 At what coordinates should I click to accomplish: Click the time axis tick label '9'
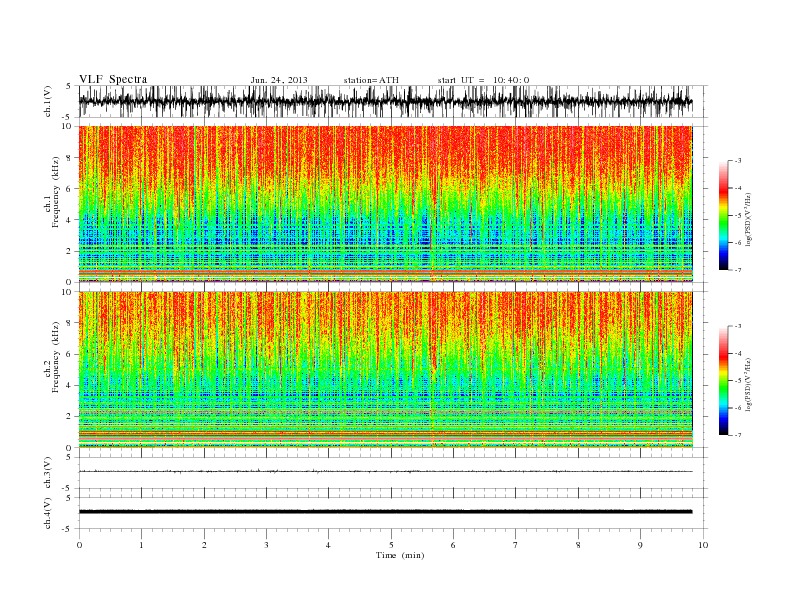click(640, 545)
